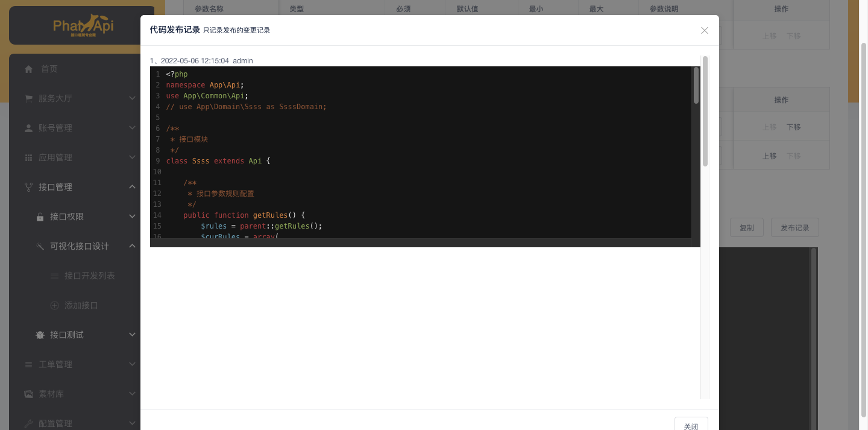
Task: Click the dialog title 代码发布记录
Action: tap(175, 30)
